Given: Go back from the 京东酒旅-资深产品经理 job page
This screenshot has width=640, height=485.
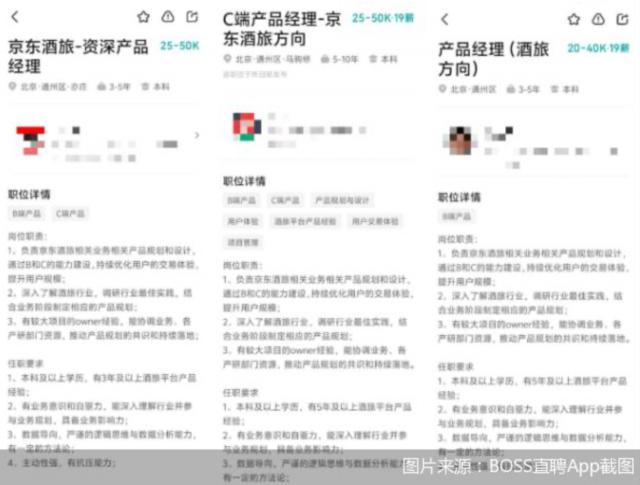Looking at the screenshot, I should (15, 17).
